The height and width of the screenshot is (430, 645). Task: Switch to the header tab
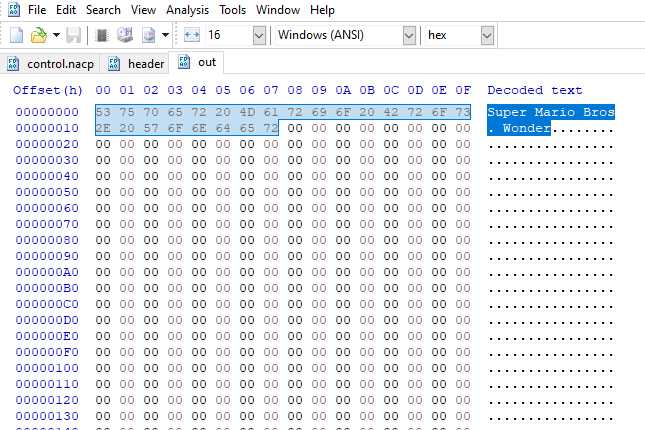tap(136, 64)
